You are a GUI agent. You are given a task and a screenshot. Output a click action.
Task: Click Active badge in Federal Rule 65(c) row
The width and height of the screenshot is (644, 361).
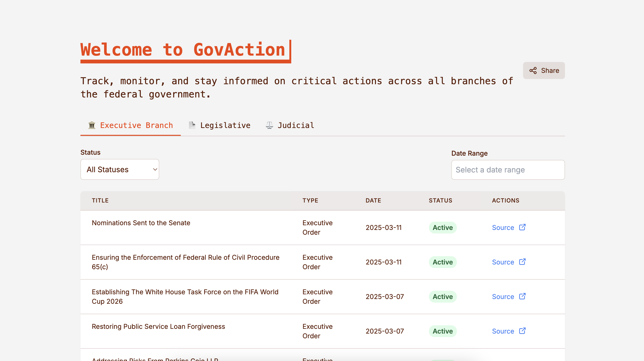(x=442, y=262)
